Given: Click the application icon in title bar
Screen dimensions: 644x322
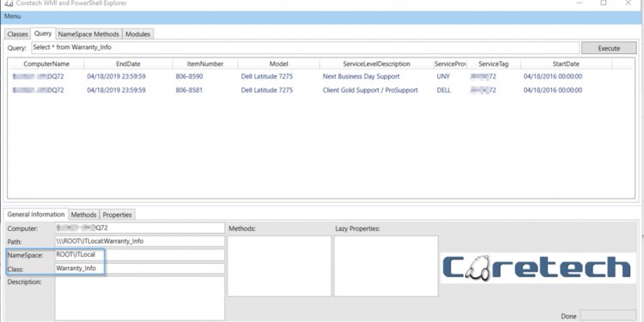Looking at the screenshot, I should pos(9,3).
